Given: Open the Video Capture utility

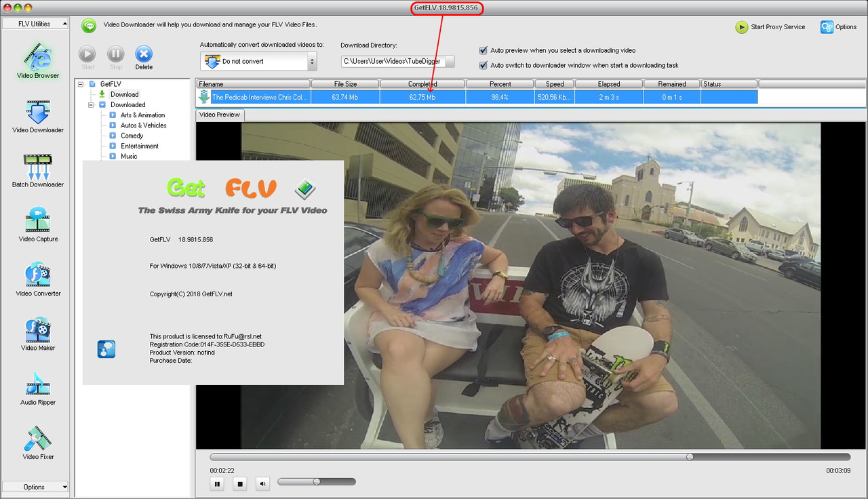Looking at the screenshot, I should (x=38, y=224).
